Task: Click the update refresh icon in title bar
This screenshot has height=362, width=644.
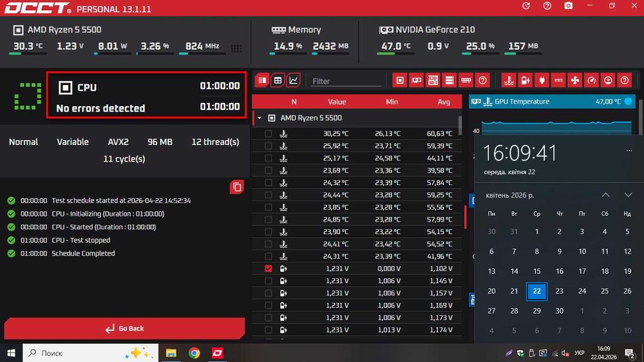Action: (526, 6)
